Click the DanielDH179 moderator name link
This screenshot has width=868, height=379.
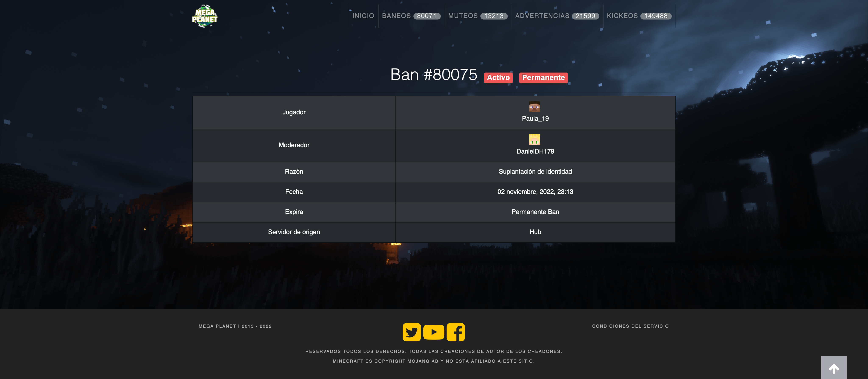[x=535, y=151]
